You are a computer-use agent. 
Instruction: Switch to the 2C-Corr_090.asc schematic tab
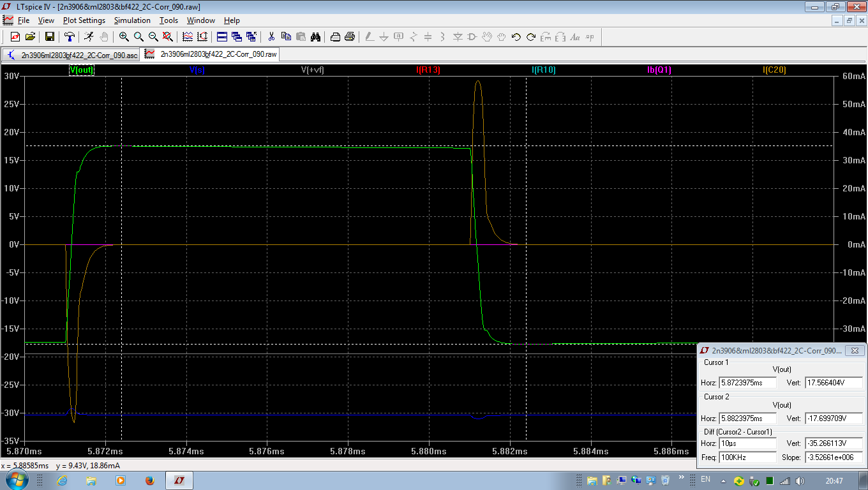(x=72, y=55)
